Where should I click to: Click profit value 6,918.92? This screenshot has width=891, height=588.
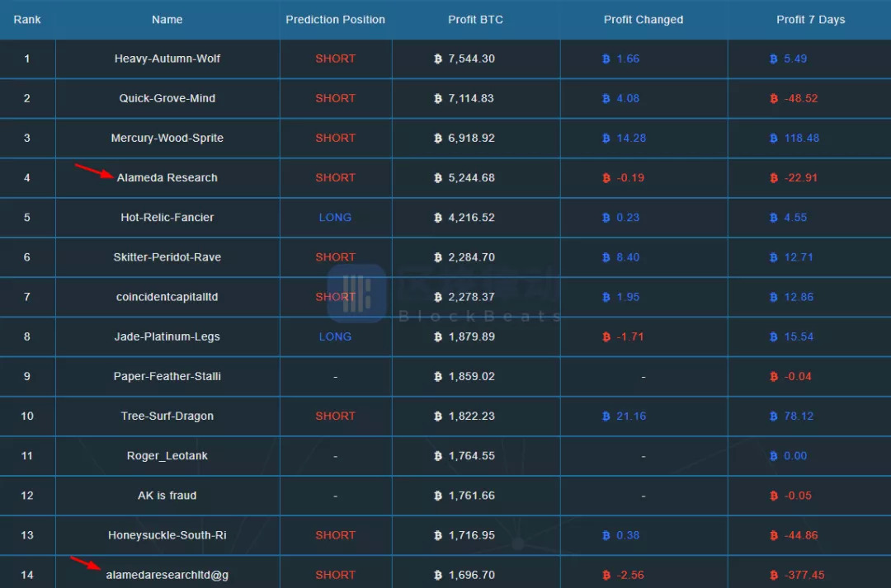pyautogui.click(x=471, y=138)
